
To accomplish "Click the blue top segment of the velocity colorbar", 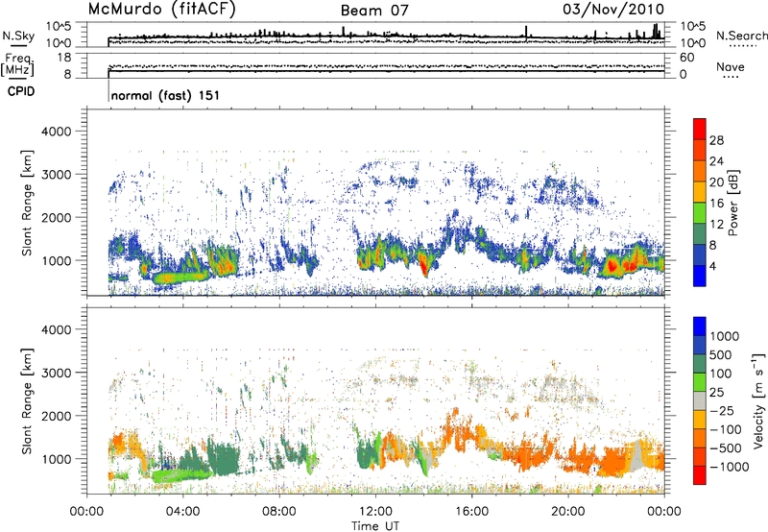I will (700, 326).
